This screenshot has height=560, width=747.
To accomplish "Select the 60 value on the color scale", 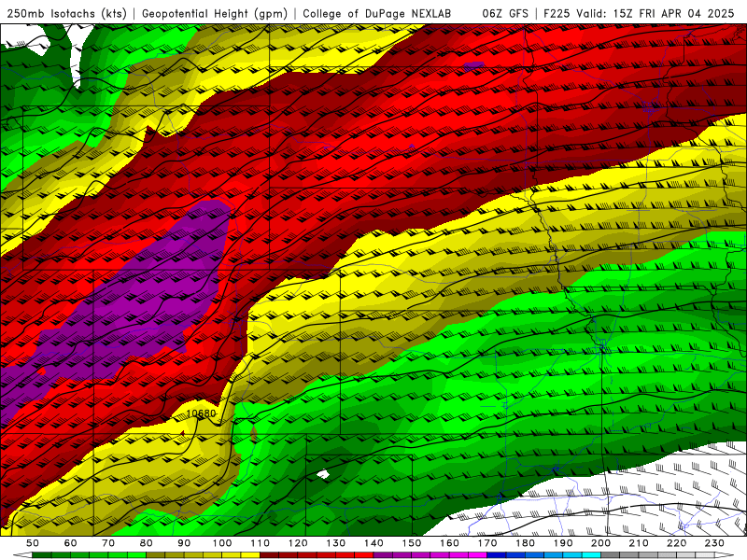I will pos(70,543).
